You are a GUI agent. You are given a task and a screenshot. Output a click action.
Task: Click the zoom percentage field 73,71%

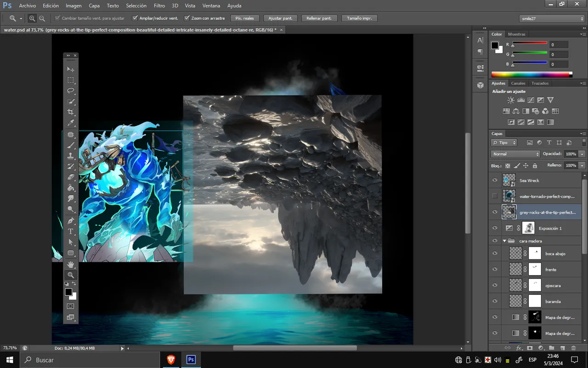(x=11, y=348)
